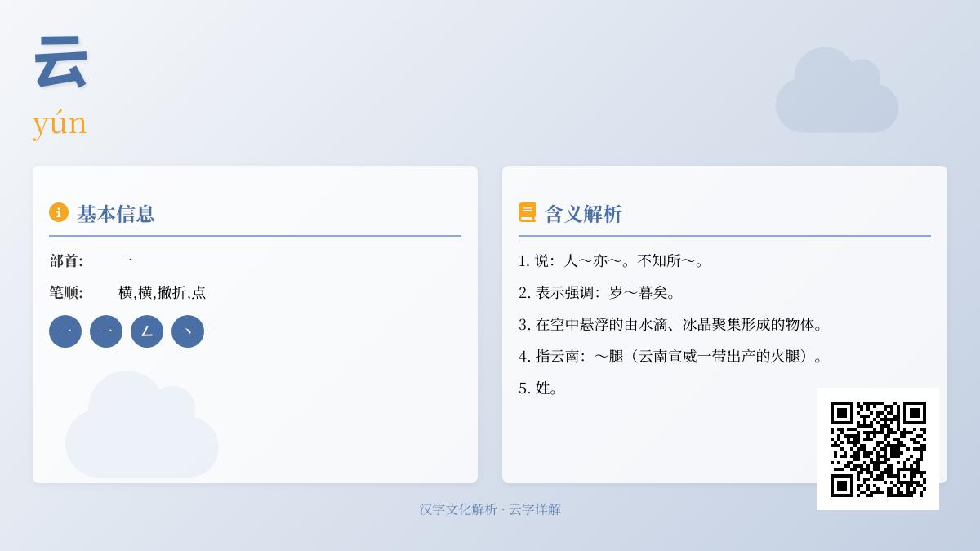Click definition 4 指云南
980x551 pixels.
(671, 356)
